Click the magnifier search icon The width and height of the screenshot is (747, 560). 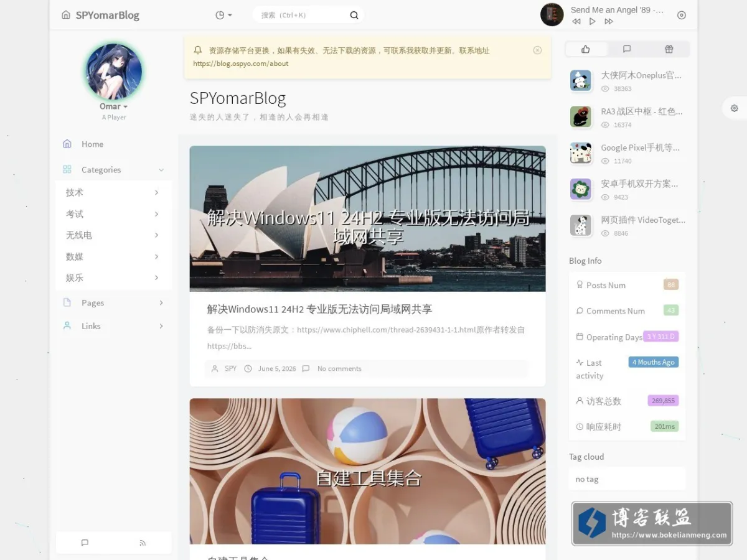click(354, 15)
